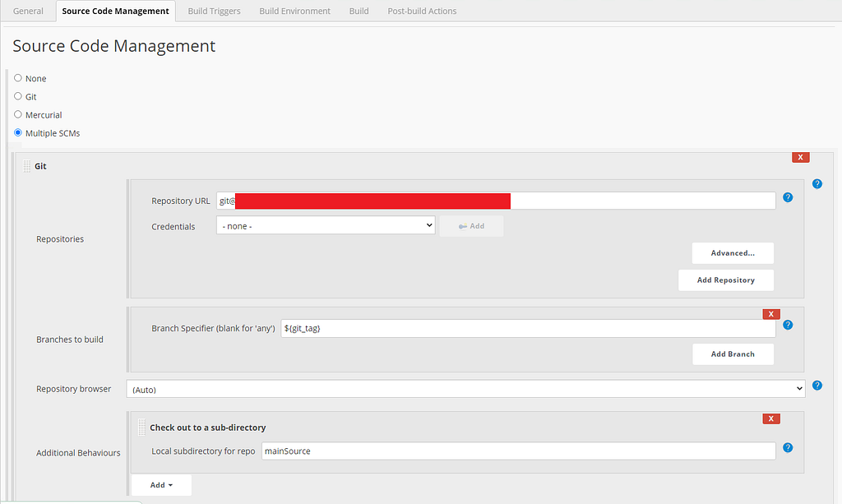Open the Credentials dropdown showing none

pos(326,225)
